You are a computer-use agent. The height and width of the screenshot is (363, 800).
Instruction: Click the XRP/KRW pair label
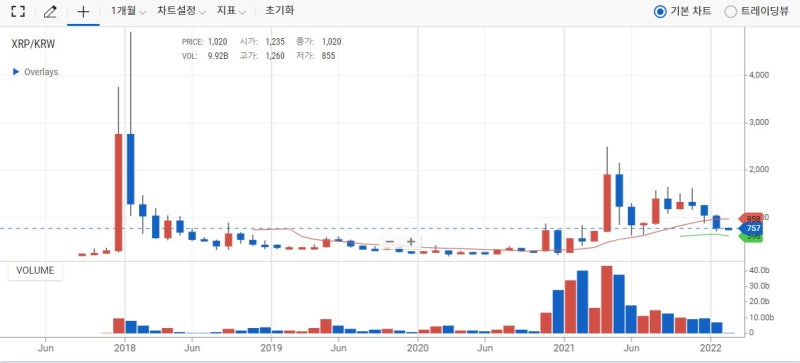[33, 44]
